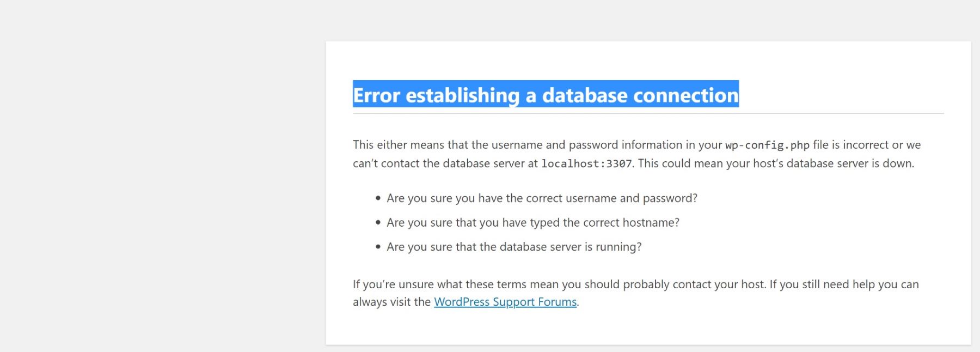Click the bullet about database server running
The width and height of the screenshot is (980, 352).
(514, 247)
